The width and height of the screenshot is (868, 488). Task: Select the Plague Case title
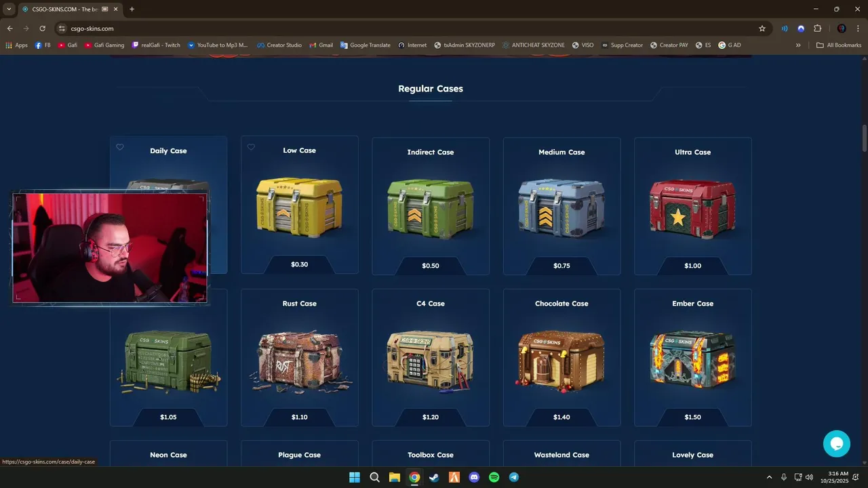click(x=299, y=455)
